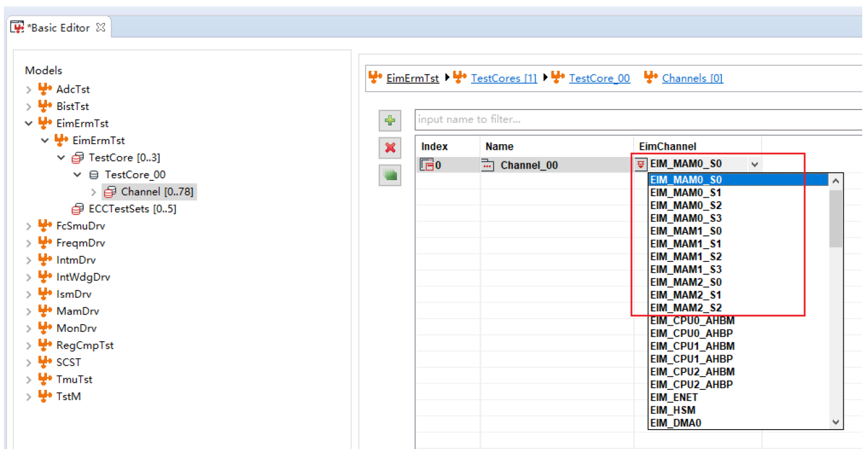Switch to the Basic Editor tab

59,28
